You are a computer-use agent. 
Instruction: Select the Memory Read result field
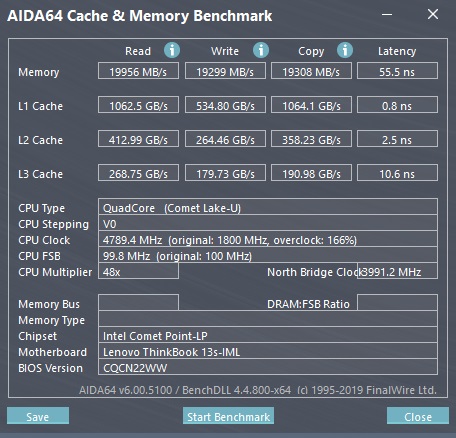[x=138, y=71]
